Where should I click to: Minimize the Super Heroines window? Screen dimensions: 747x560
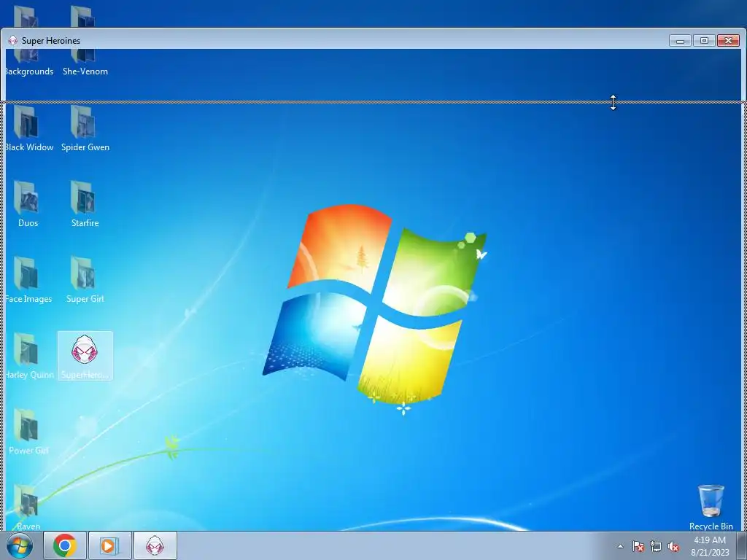coord(680,41)
